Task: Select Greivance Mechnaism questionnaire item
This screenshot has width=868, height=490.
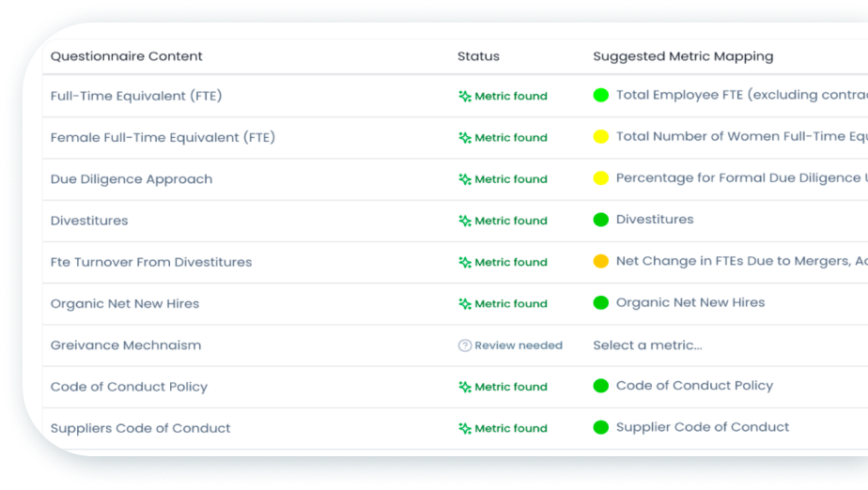Action: coord(126,345)
